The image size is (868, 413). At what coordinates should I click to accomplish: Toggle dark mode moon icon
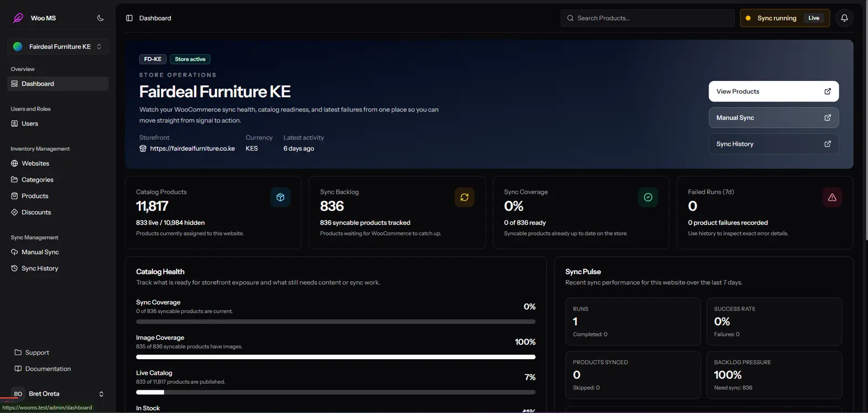[100, 18]
